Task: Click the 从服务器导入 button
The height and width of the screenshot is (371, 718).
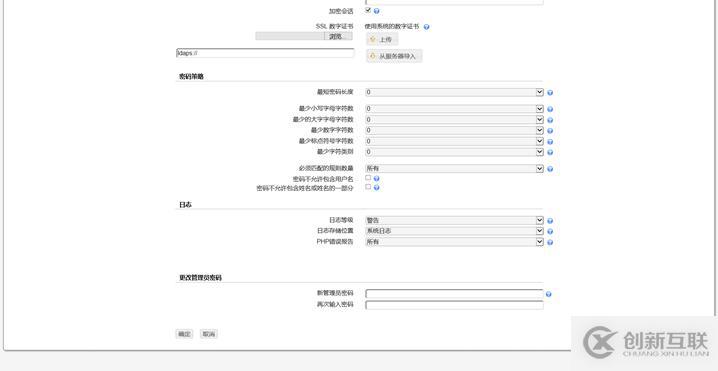Action: click(x=394, y=56)
